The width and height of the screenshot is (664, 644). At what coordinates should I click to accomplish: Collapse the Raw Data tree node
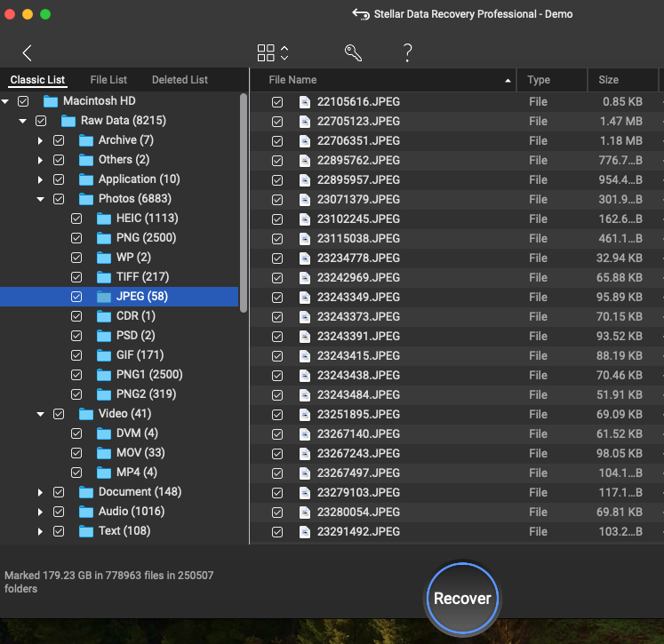(23, 121)
